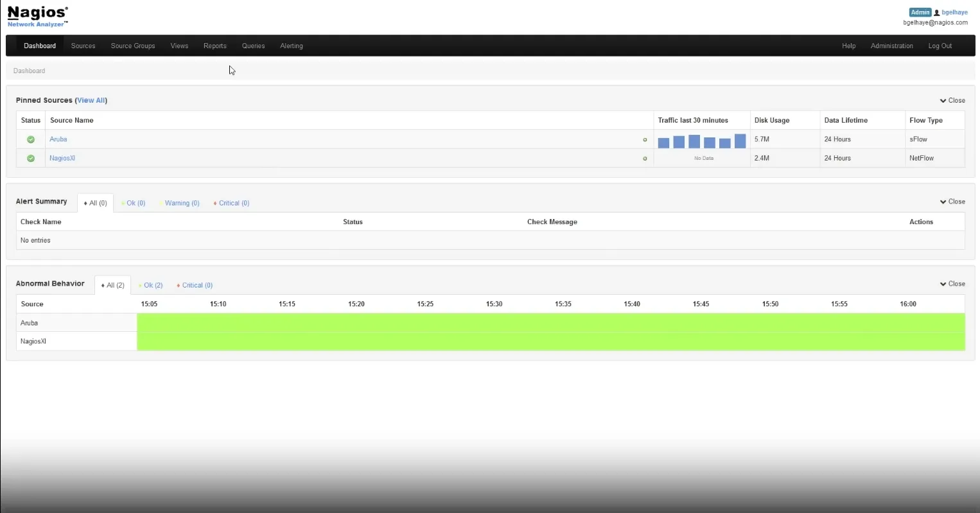Viewport: 980px width, 513px height.
Task: Collapse the Alert Summary panel
Action: click(952, 202)
